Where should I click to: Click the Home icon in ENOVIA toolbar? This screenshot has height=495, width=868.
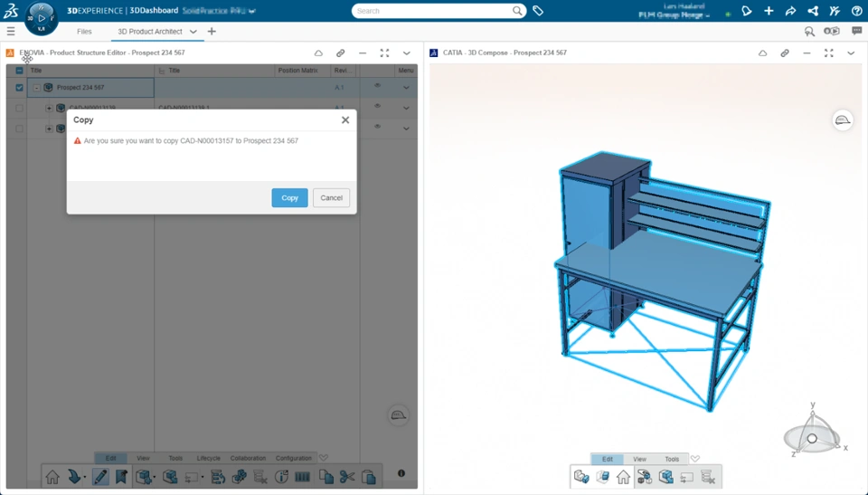[52, 477]
